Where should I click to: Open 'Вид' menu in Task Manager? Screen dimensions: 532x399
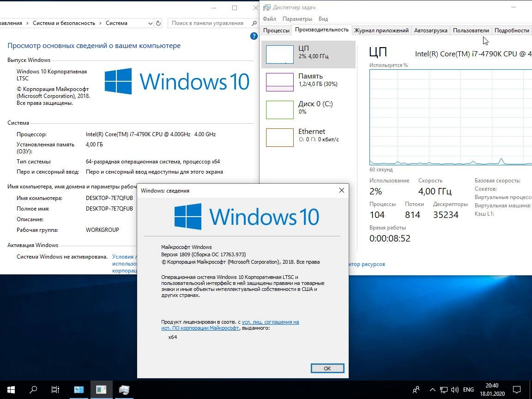click(323, 19)
